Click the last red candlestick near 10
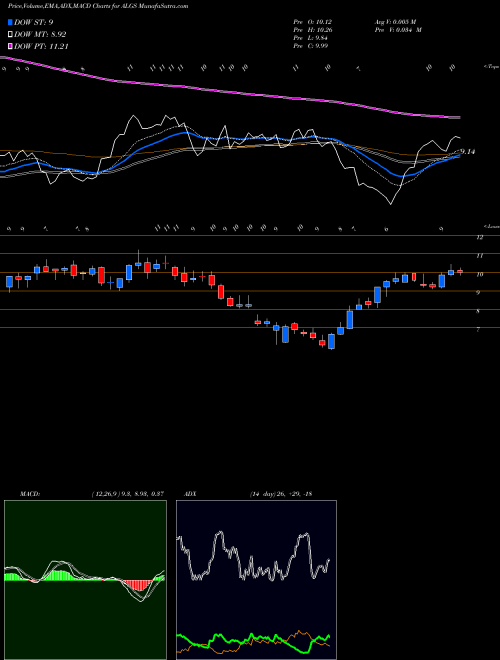The height and width of the screenshot is (660, 500). (x=460, y=271)
